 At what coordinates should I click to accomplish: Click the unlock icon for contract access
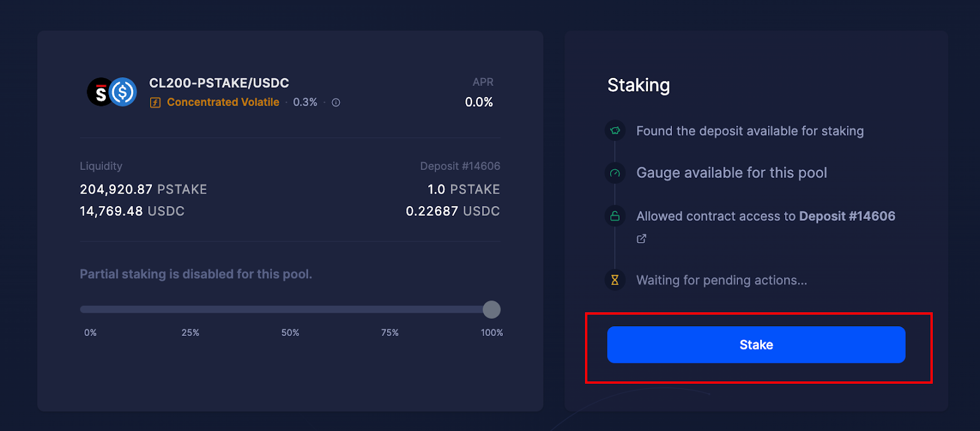click(615, 216)
